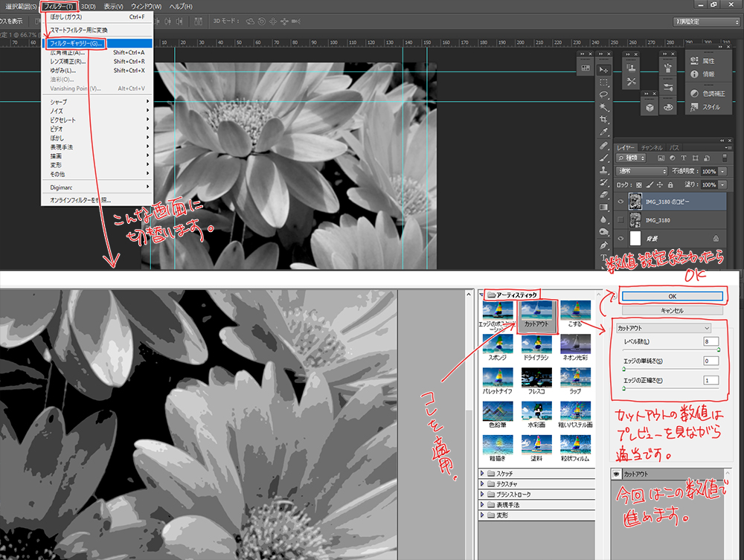Open the Swatches palette panel icon
This screenshot has height=560, width=744.
(668, 107)
